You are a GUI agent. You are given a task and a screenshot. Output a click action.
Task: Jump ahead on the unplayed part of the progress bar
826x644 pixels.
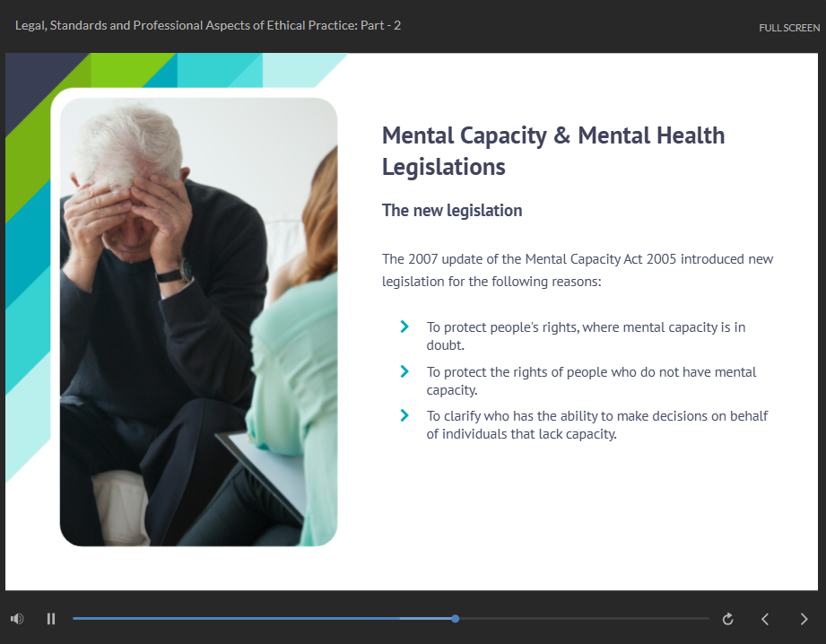click(x=583, y=619)
